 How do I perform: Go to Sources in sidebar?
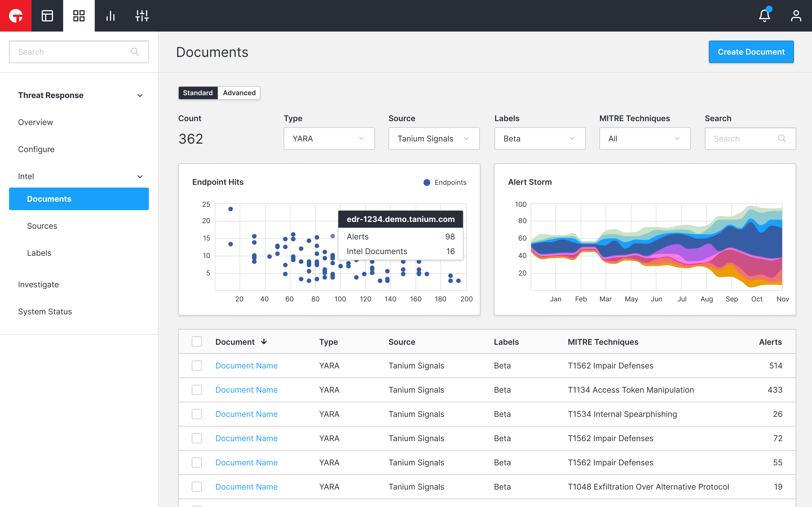tap(42, 226)
